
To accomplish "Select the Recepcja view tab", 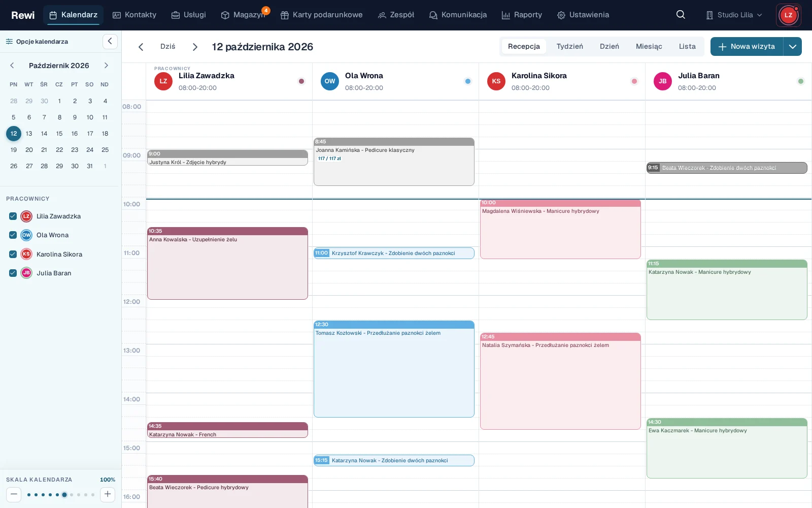I will coord(524,46).
